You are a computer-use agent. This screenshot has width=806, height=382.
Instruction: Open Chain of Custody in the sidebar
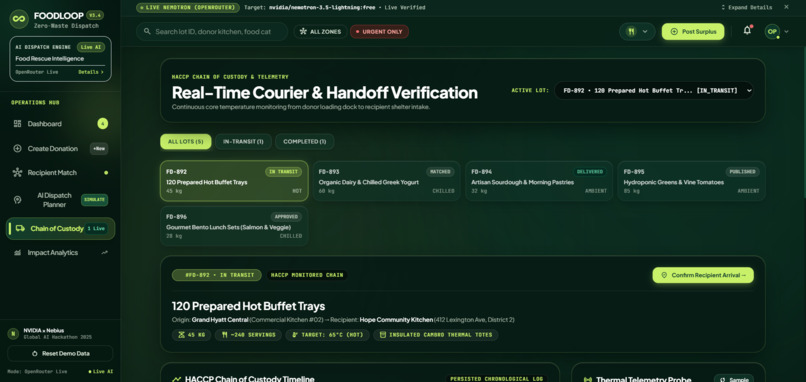(60, 228)
